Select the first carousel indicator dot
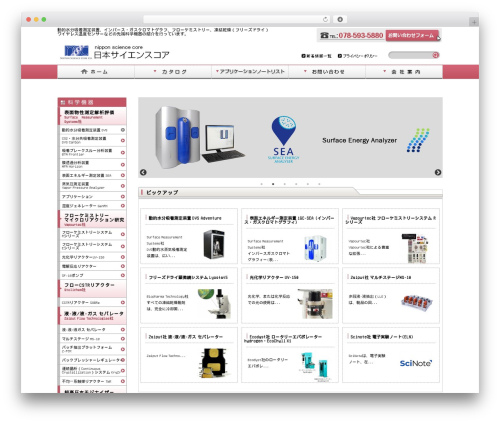 [261, 184]
